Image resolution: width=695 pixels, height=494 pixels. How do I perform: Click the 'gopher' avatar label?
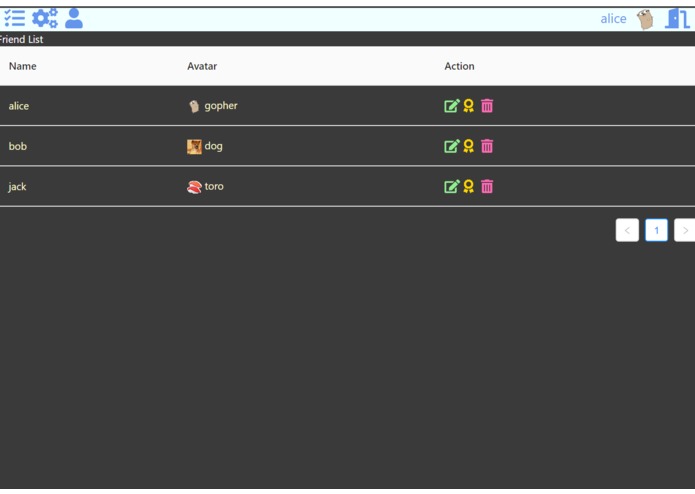pyautogui.click(x=221, y=106)
